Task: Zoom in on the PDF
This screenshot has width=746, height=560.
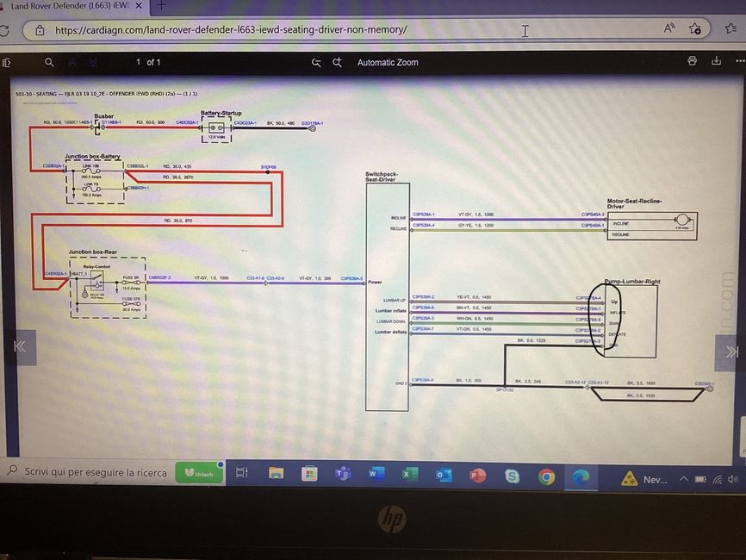Action: (x=338, y=62)
